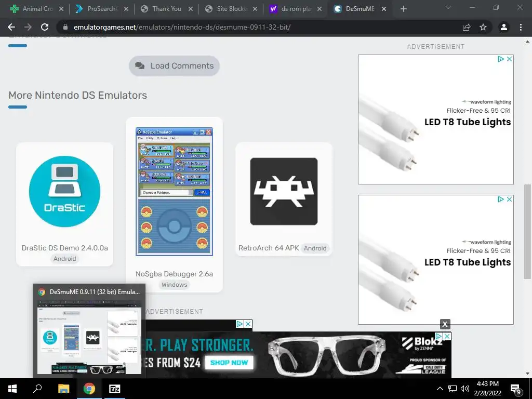Switch to the ds rom pla tab
The image size is (532, 399).
[x=291, y=9]
